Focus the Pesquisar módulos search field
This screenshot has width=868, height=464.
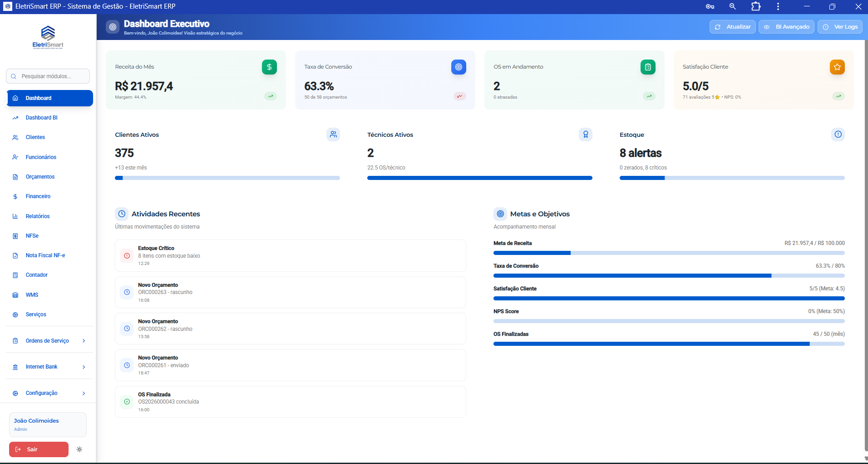pos(48,76)
